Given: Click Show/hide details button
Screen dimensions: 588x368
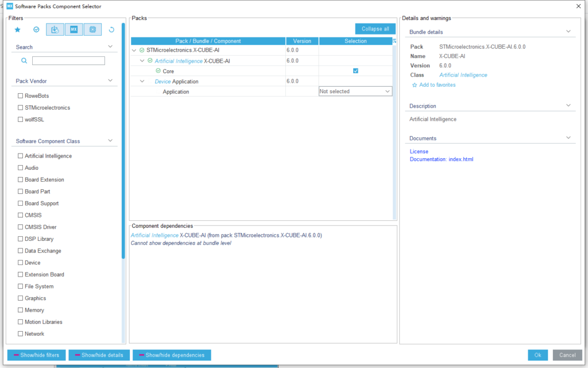Looking at the screenshot, I should [x=99, y=355].
